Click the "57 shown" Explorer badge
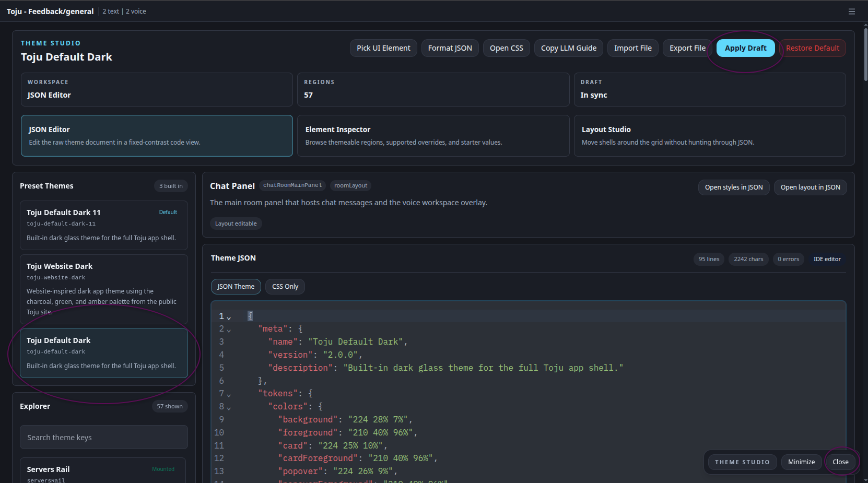The image size is (868, 483). coord(170,406)
